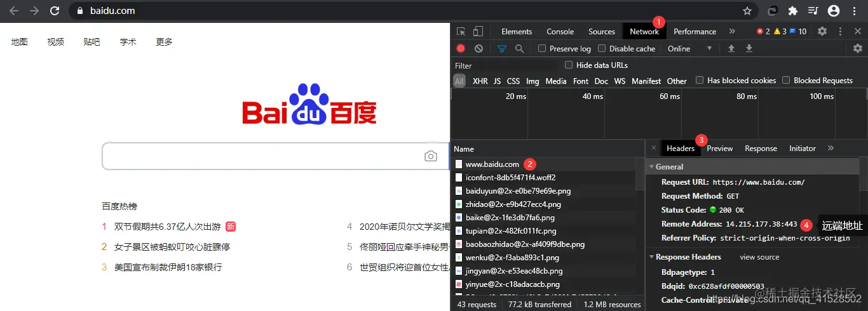Click the browser back arrow
868x311 pixels.
coord(14,11)
